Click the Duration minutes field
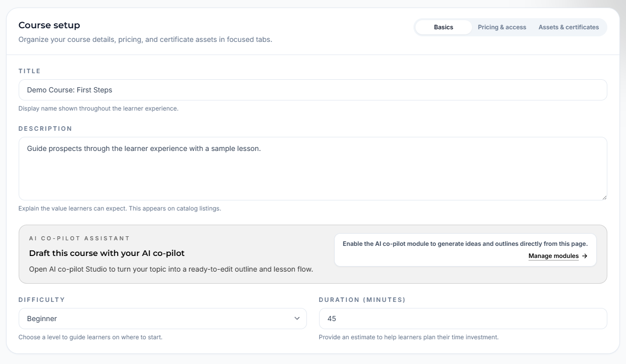Viewport: 626px width, 364px height. click(x=462, y=319)
